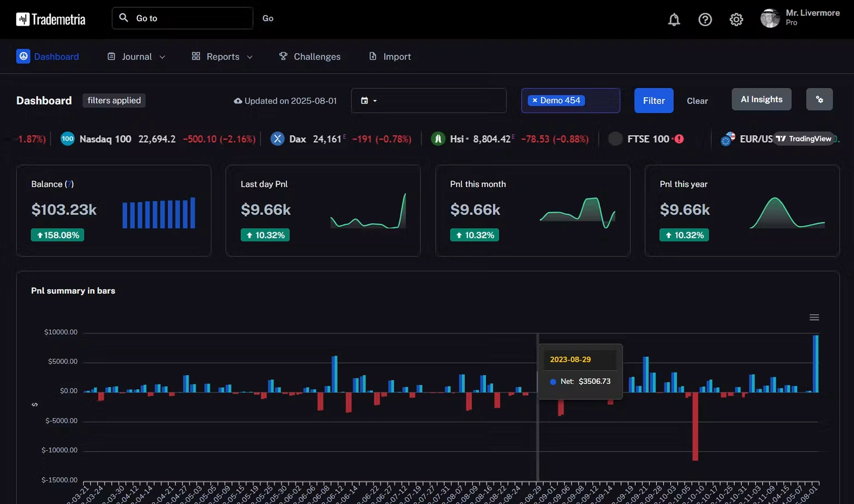Open the Journal menu
This screenshot has width=854, height=504.
(136, 56)
